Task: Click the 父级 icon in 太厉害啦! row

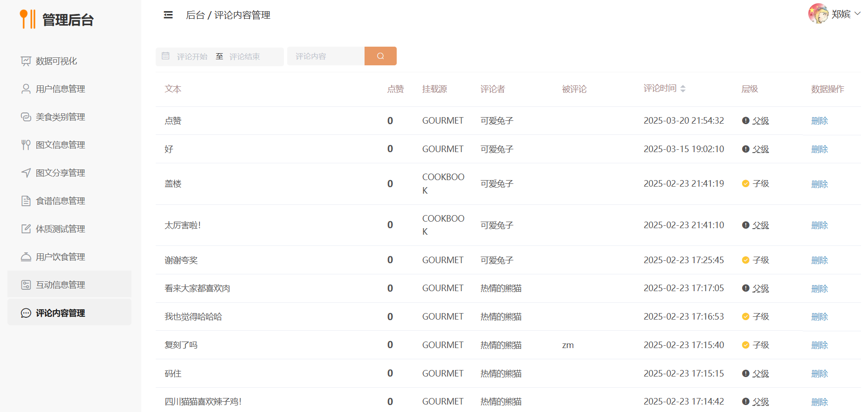Action: pos(746,225)
